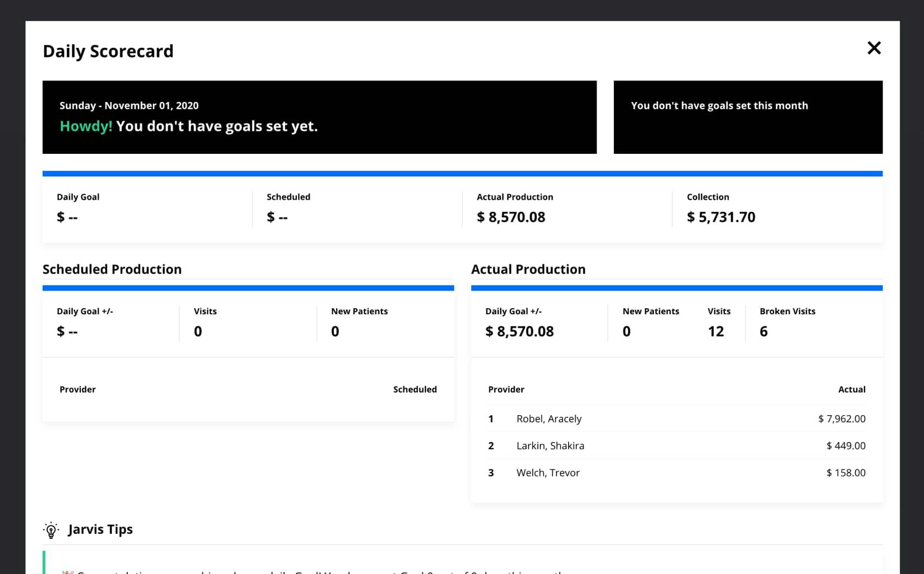Click the Broken Visits count of 6

764,331
